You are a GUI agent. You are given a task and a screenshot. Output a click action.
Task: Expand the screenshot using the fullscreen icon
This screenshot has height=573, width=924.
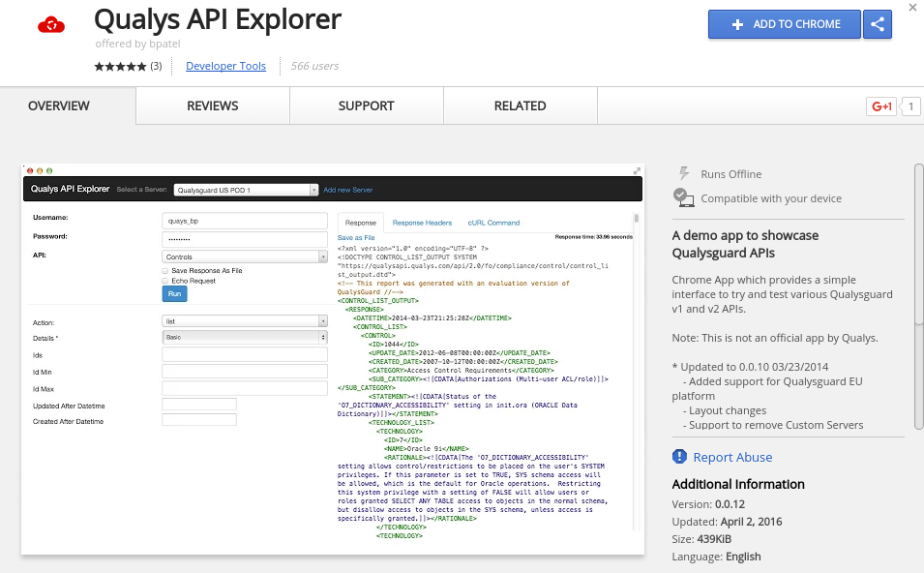click(637, 171)
